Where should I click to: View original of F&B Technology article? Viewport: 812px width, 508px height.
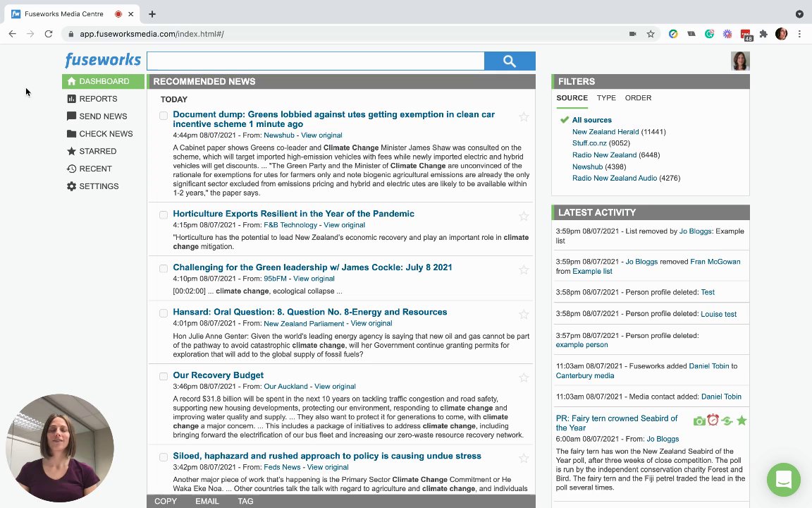[x=344, y=225]
